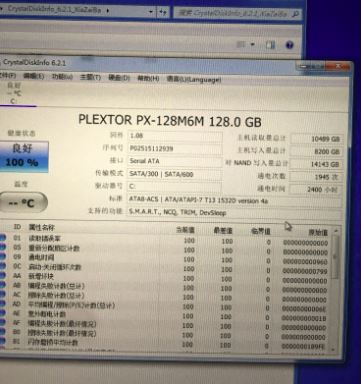Open the Disk (D) menu
Screen dimensions: 361x384
click(x=119, y=78)
